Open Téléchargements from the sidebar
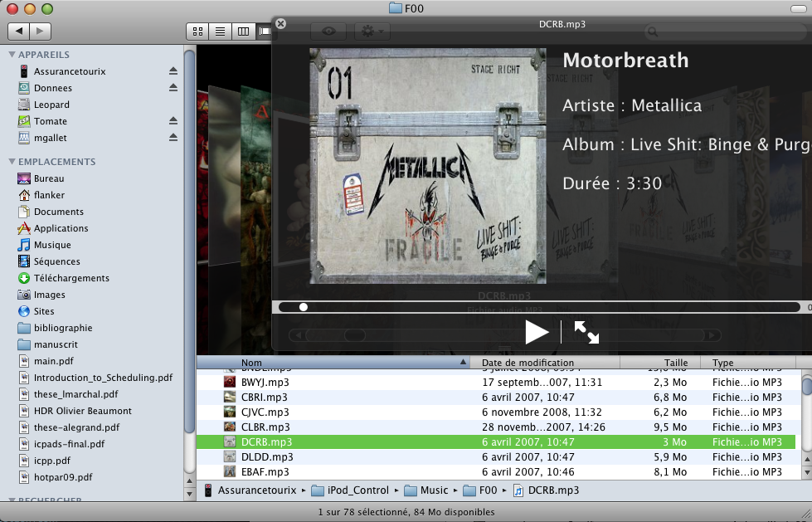 coord(71,278)
